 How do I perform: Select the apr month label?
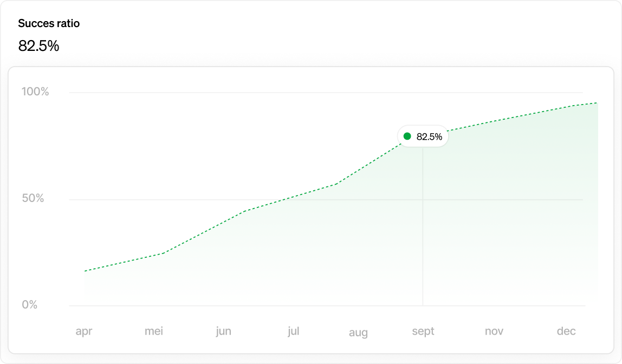(84, 331)
